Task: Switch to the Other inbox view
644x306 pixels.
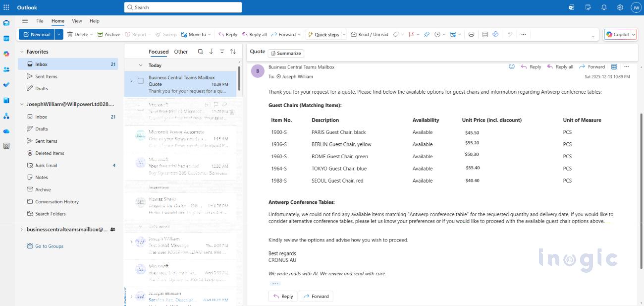Action: tap(181, 52)
